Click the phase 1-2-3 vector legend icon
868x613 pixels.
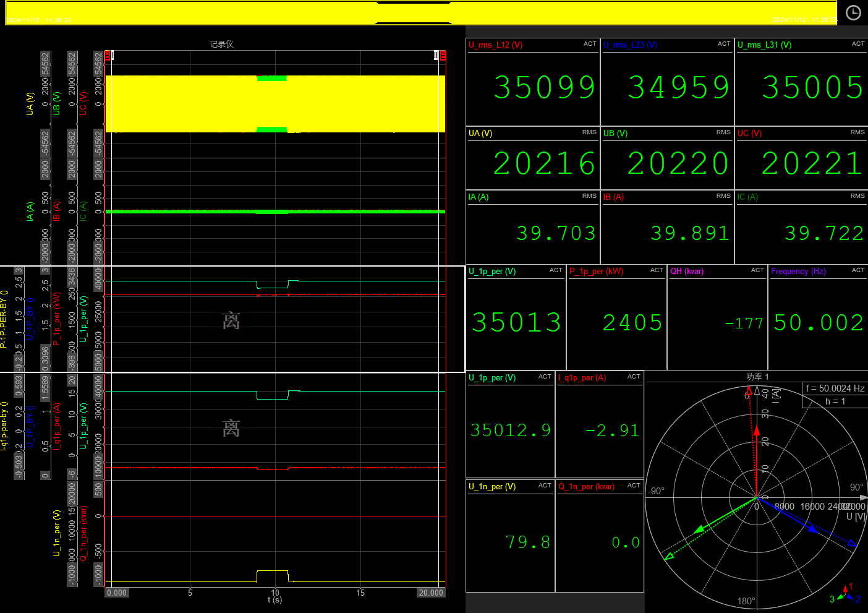coord(845,593)
